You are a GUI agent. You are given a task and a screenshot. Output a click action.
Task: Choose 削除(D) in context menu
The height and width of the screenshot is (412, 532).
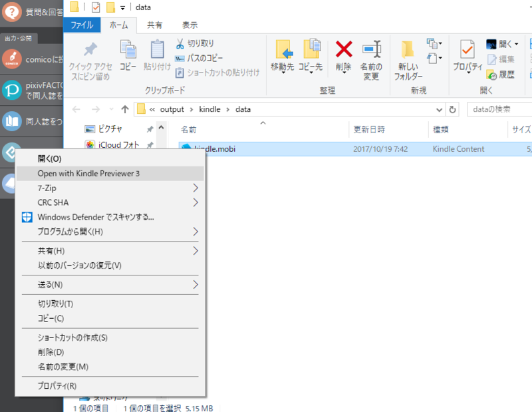click(110, 352)
